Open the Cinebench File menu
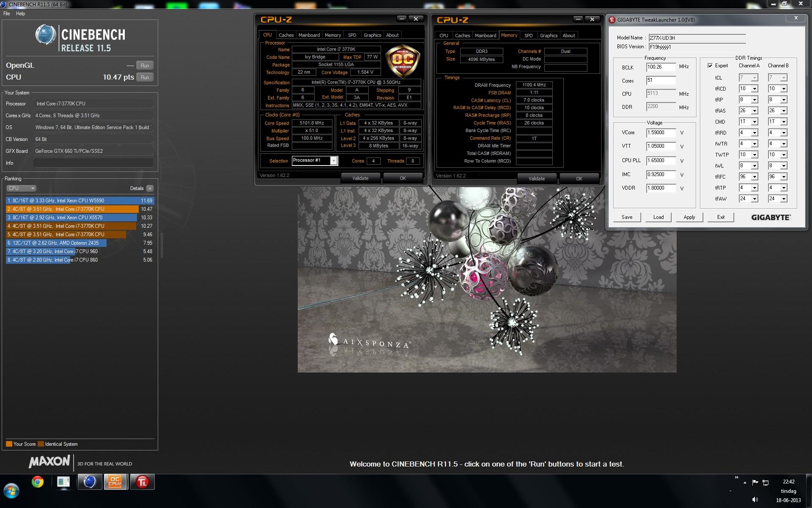Image resolution: width=812 pixels, height=508 pixels. [7, 14]
